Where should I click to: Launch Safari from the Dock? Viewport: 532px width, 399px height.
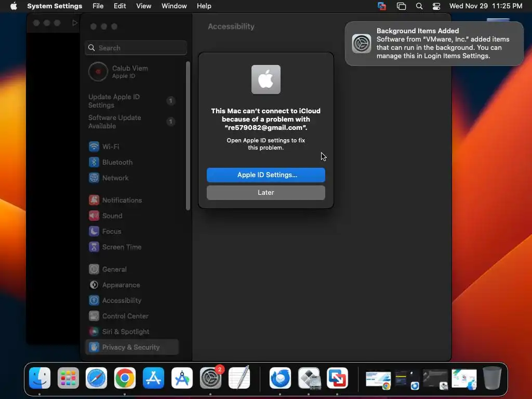(x=96, y=378)
